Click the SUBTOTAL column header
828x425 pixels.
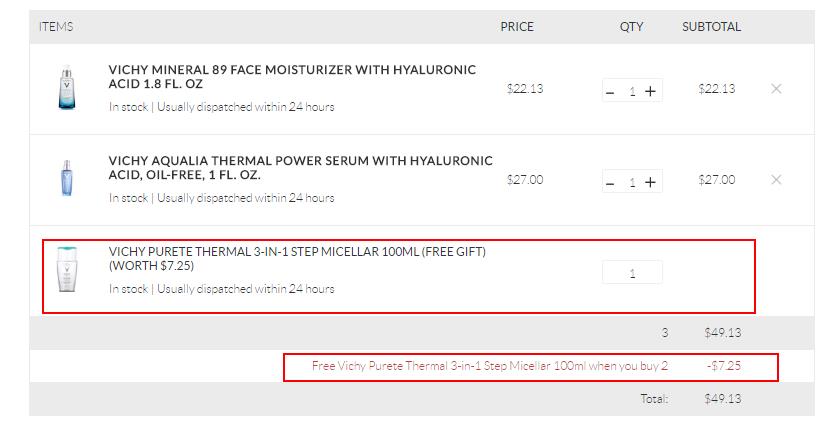click(x=711, y=27)
